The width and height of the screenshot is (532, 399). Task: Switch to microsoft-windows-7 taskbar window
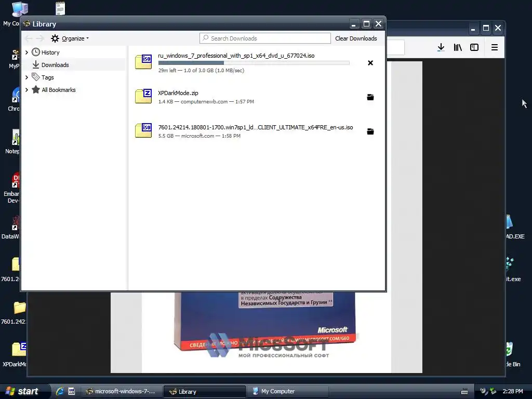(x=122, y=392)
